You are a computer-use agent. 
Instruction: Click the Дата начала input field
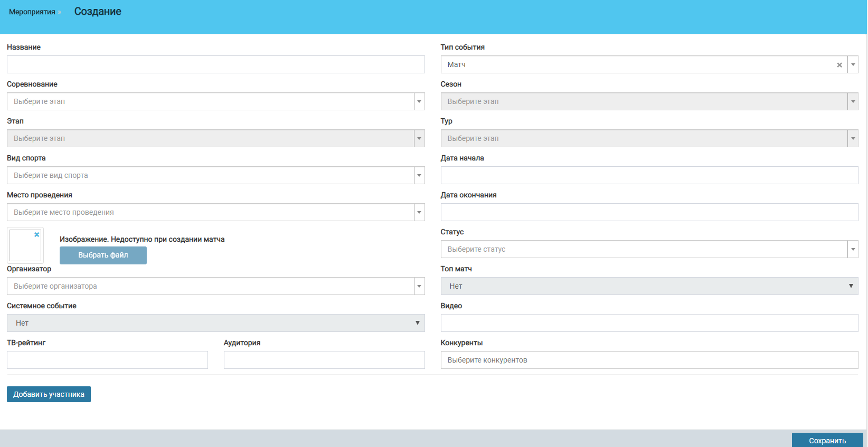pos(649,175)
